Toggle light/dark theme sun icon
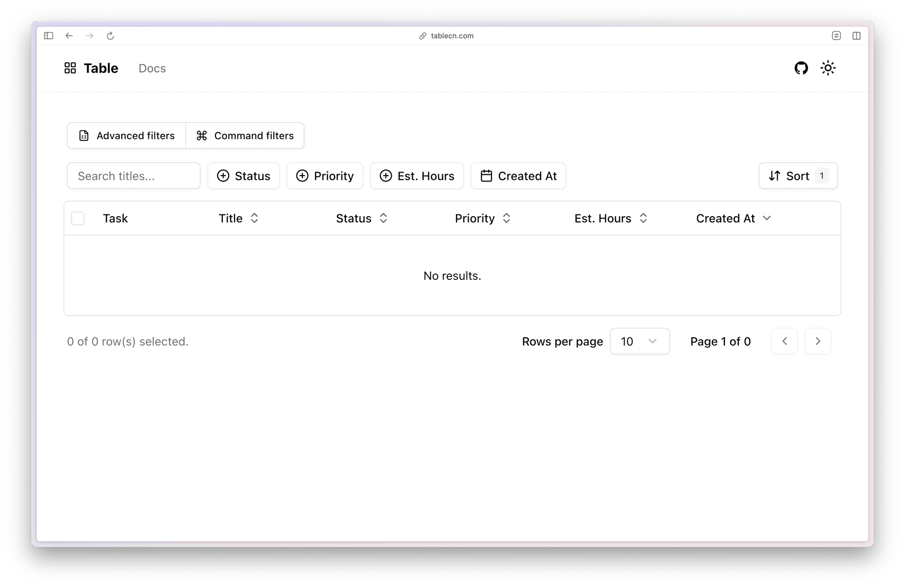The width and height of the screenshot is (905, 588). click(828, 68)
